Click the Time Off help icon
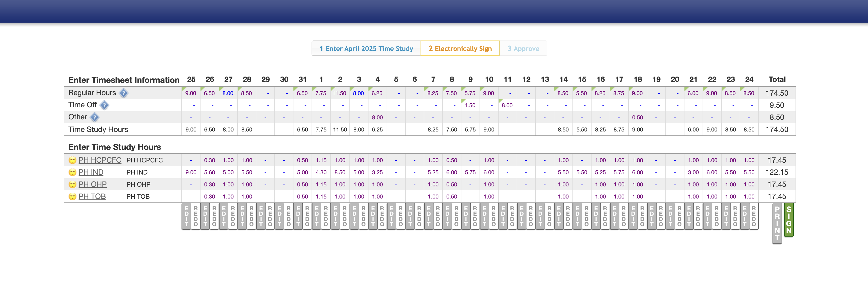 [x=105, y=105]
